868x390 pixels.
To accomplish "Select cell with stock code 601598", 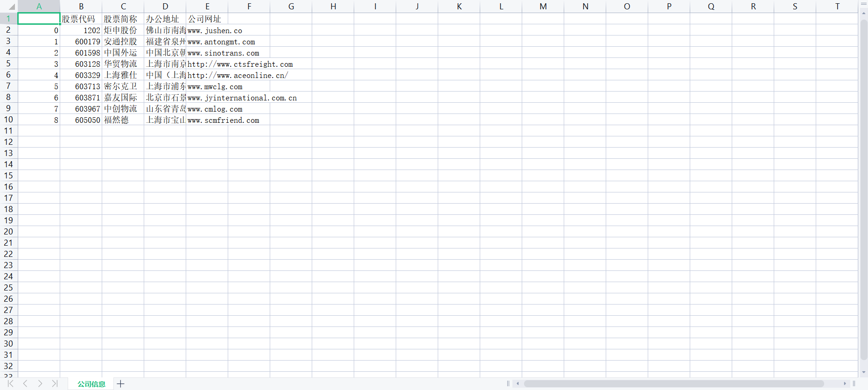I will coord(81,52).
